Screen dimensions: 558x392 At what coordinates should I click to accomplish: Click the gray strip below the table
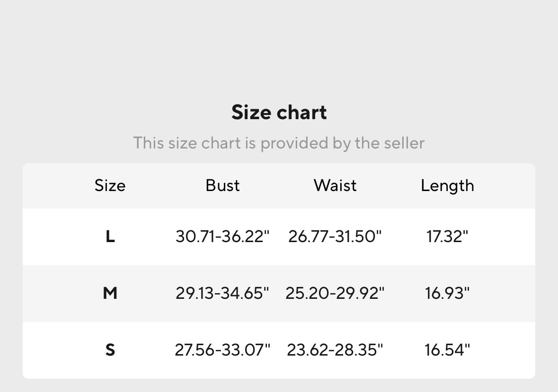pyautogui.click(x=279, y=386)
